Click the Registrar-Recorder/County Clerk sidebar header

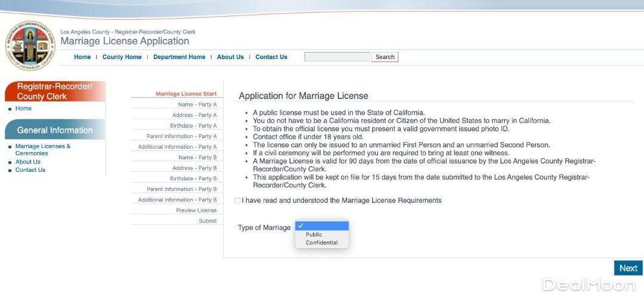[55, 91]
